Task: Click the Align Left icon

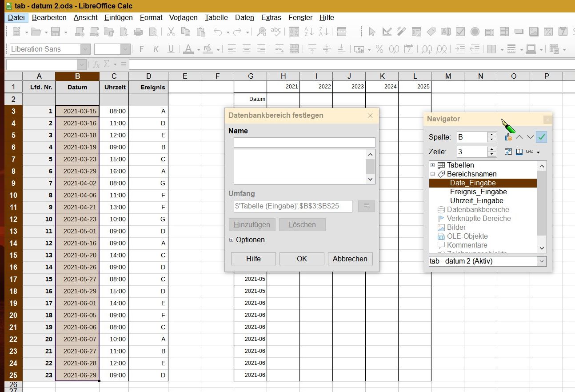Action: [232, 49]
